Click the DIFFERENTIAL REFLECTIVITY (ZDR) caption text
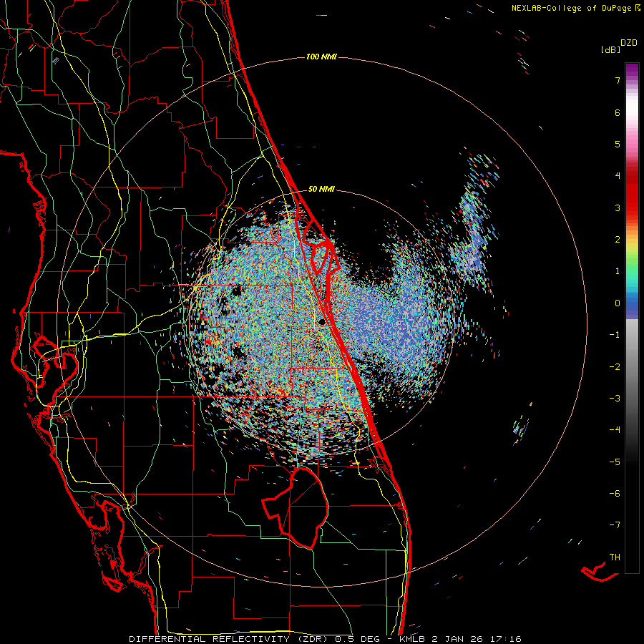This screenshot has height=644, width=644. (230, 639)
